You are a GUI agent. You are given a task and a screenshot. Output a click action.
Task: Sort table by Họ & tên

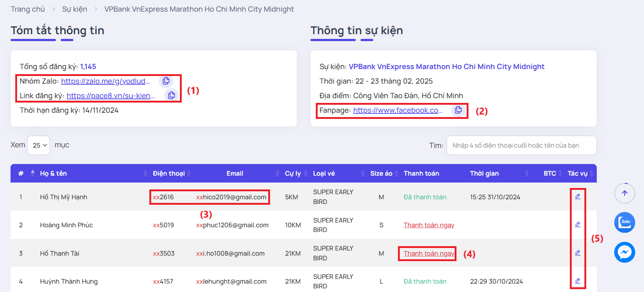coord(93,173)
